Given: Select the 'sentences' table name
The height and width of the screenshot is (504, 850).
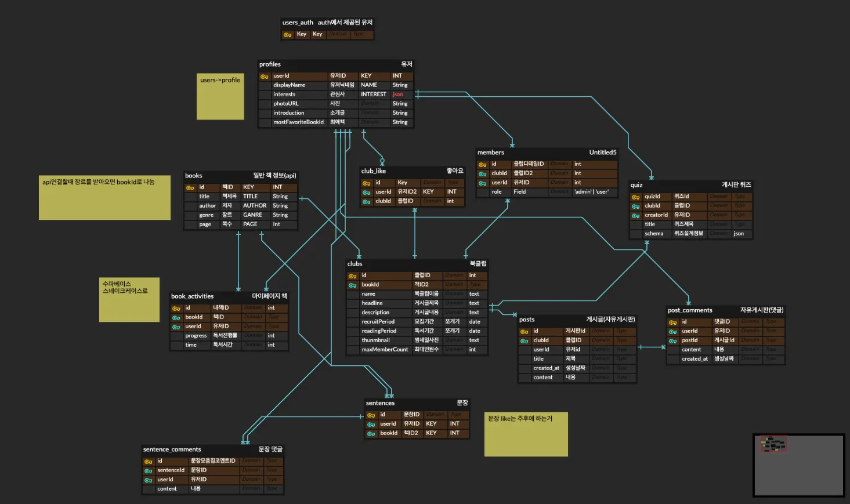Looking at the screenshot, I should pyautogui.click(x=380, y=403).
